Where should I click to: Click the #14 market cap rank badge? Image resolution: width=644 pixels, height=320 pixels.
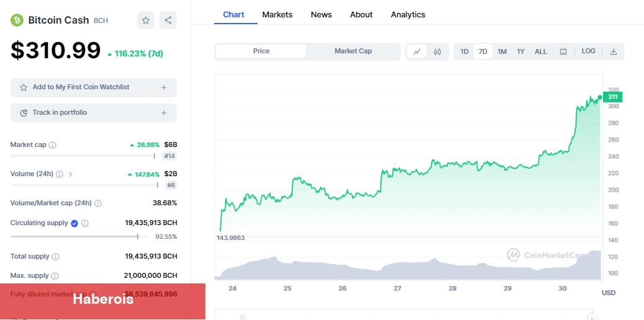(169, 156)
